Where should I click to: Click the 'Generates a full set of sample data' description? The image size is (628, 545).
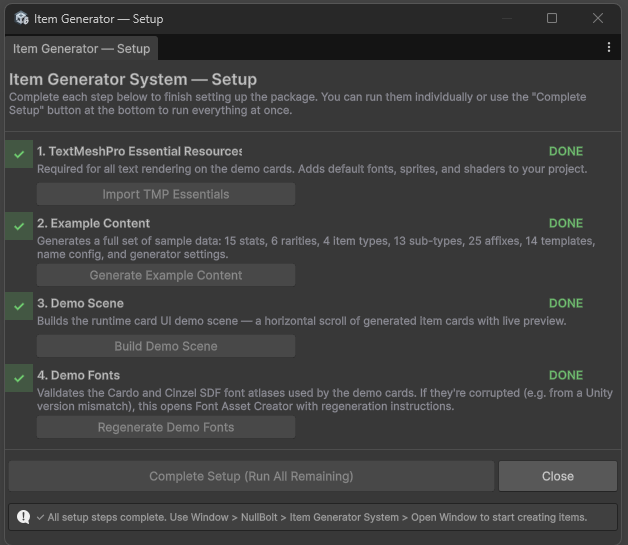316,247
